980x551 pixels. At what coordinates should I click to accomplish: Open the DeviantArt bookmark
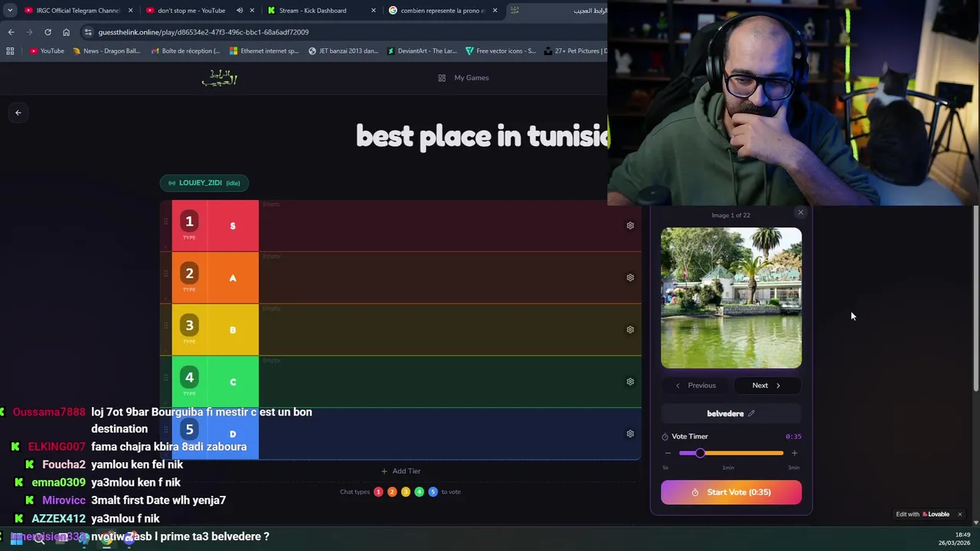click(x=422, y=51)
